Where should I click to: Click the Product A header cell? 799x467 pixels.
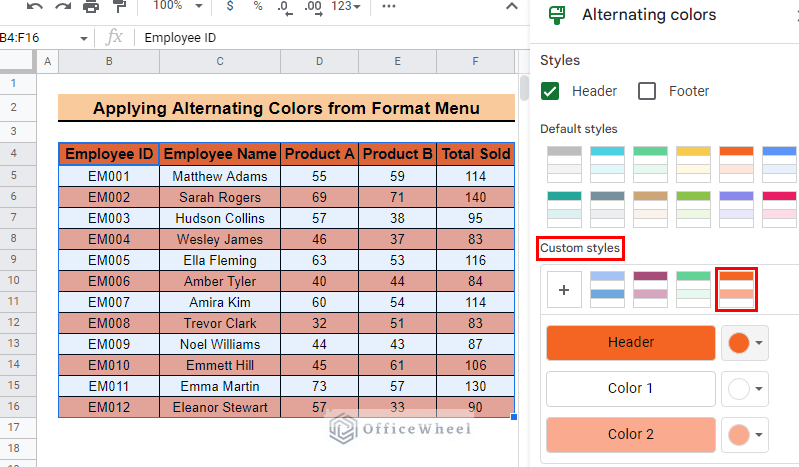(319, 154)
